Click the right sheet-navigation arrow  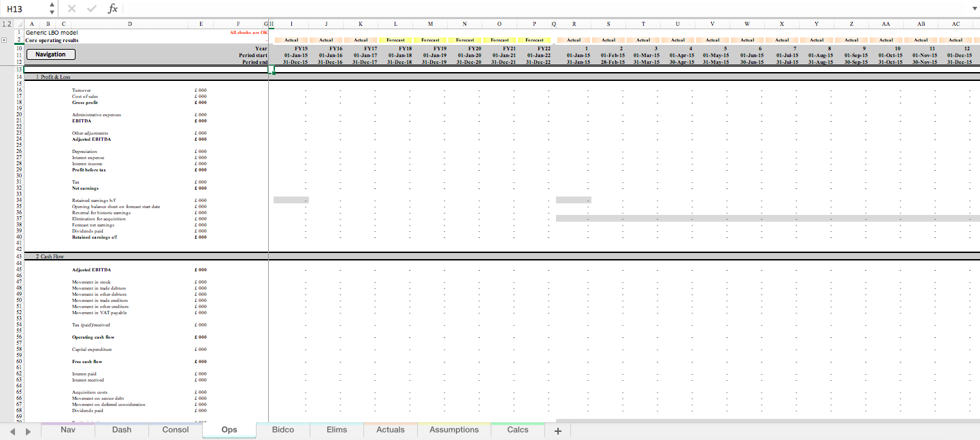point(28,430)
